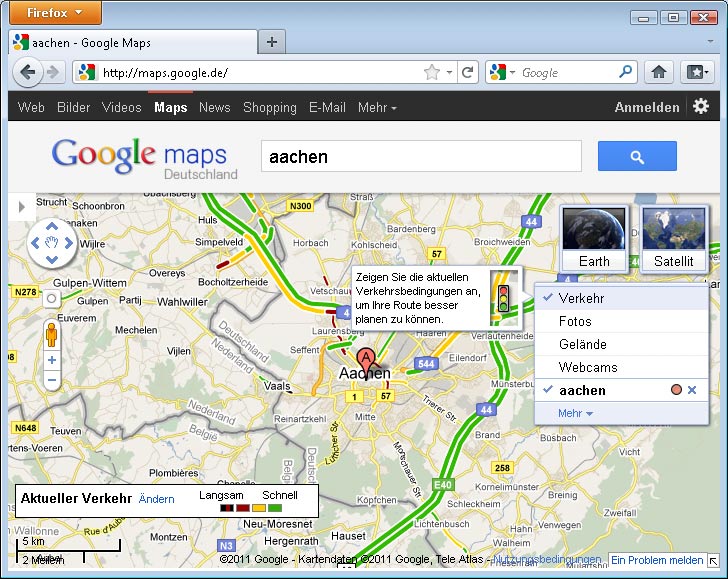Click the dark red traffic legend swatch
This screenshot has height=579, width=728.
click(243, 508)
